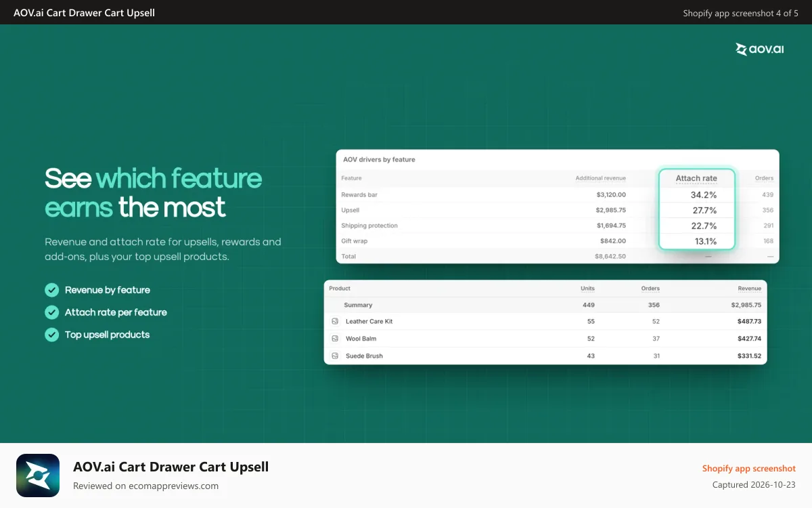Click the Total row label
The image size is (812, 508).
point(348,256)
